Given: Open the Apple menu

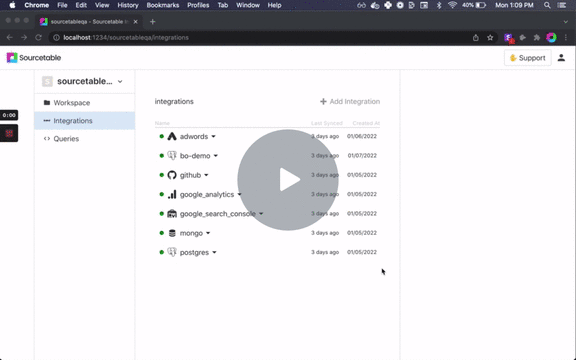Looking at the screenshot, I should coord(12,5).
